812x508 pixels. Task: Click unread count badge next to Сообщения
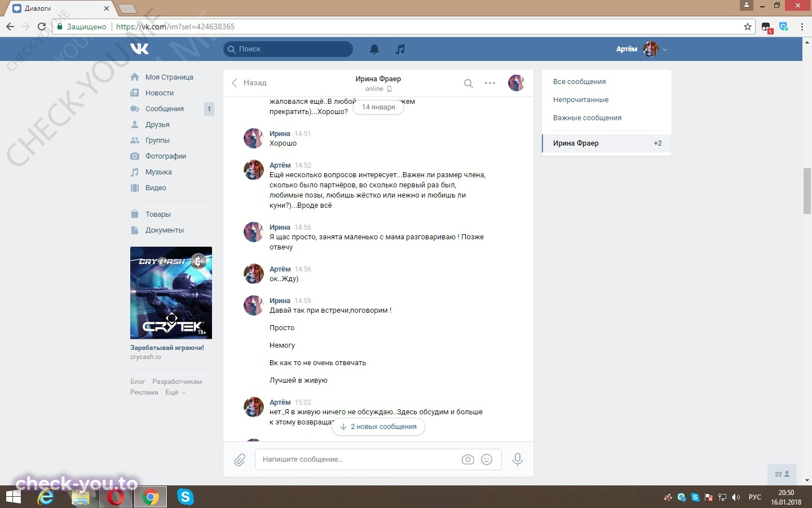pos(209,109)
